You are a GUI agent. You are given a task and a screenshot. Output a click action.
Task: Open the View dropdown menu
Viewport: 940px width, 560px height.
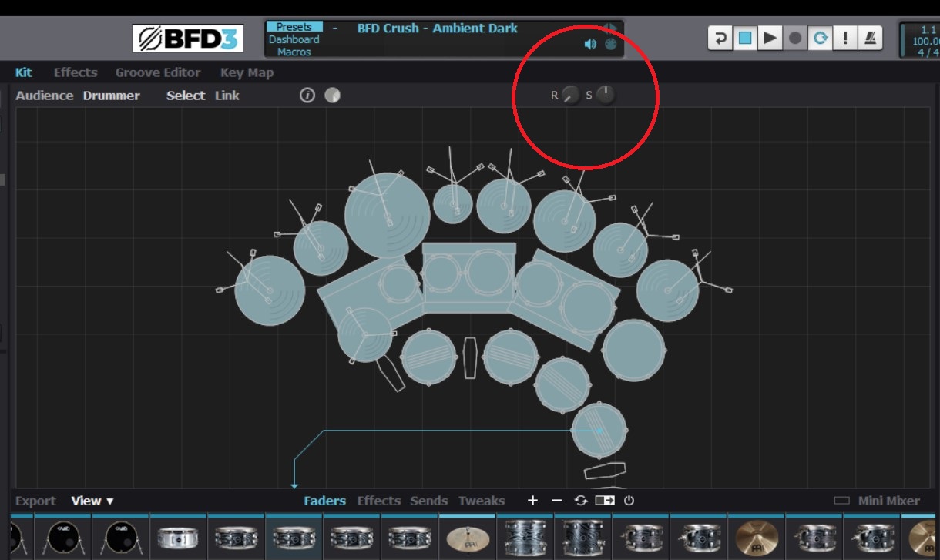[92, 501]
